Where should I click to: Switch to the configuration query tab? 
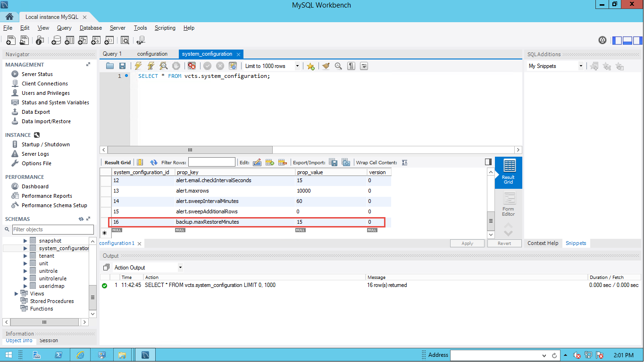pos(152,54)
